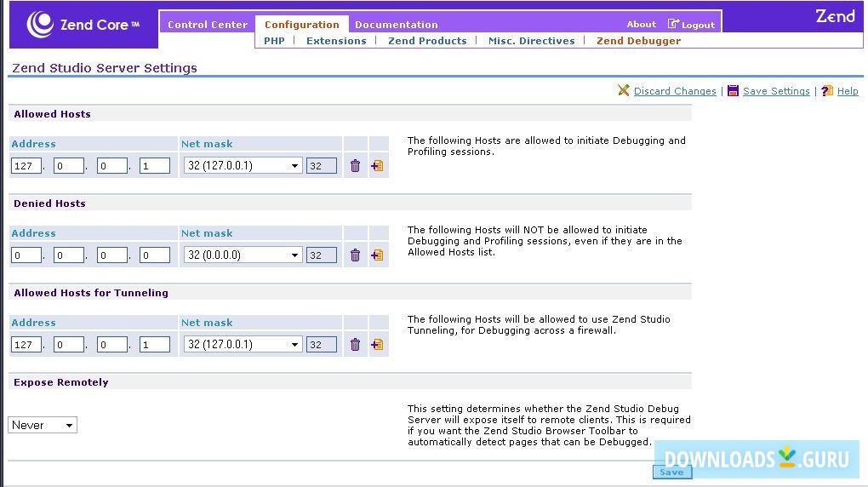Screen dimensions: 868x487
Task: Open Misc. Directives submenu
Action: [x=531, y=41]
